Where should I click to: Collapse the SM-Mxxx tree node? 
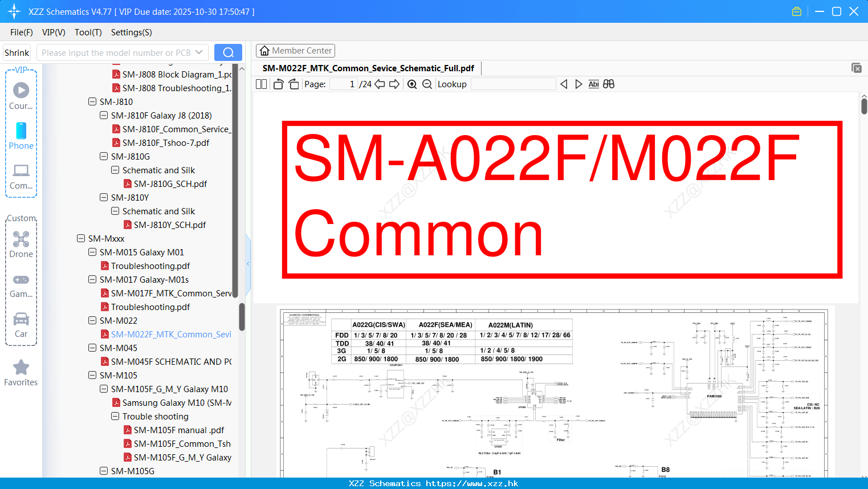(81, 238)
